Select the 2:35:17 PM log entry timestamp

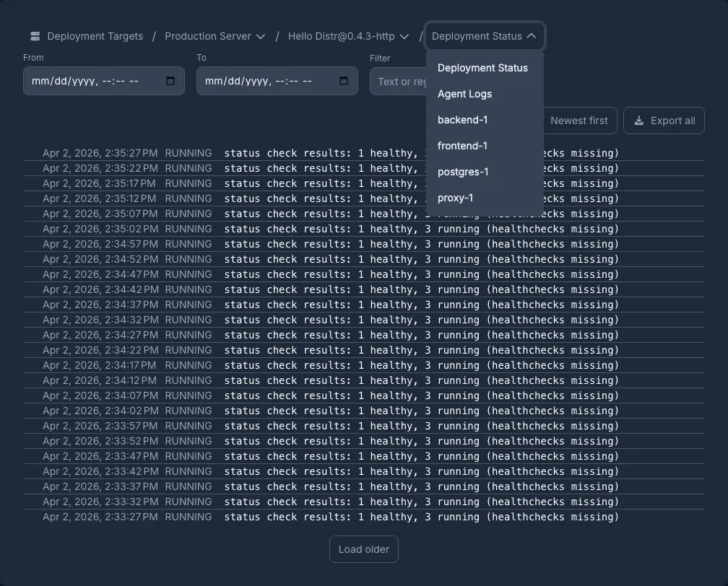100,183
